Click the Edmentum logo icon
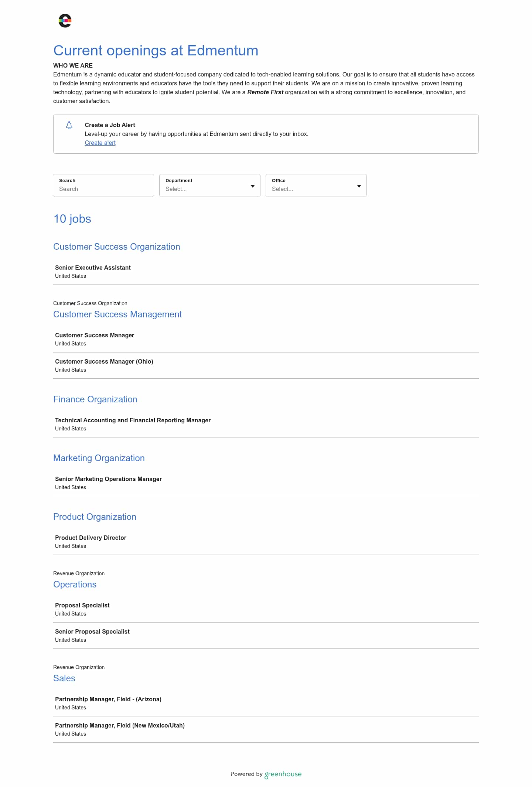The height and width of the screenshot is (787, 532). [x=65, y=21]
